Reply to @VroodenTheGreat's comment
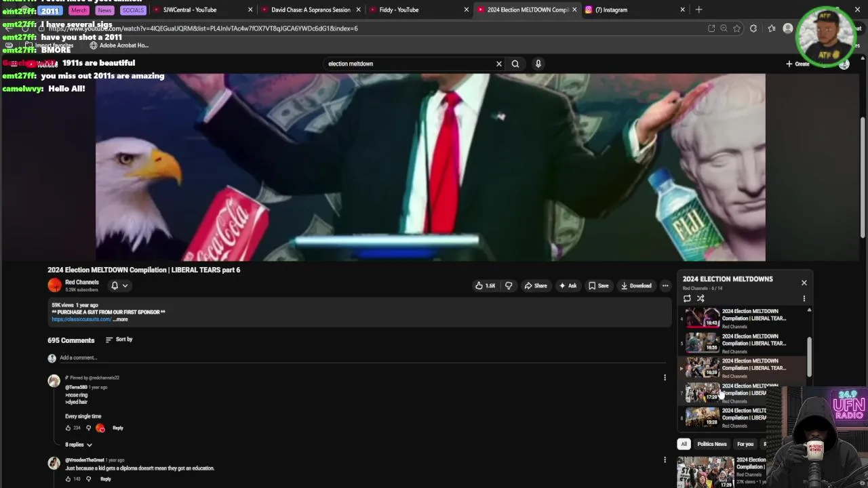 point(106,479)
